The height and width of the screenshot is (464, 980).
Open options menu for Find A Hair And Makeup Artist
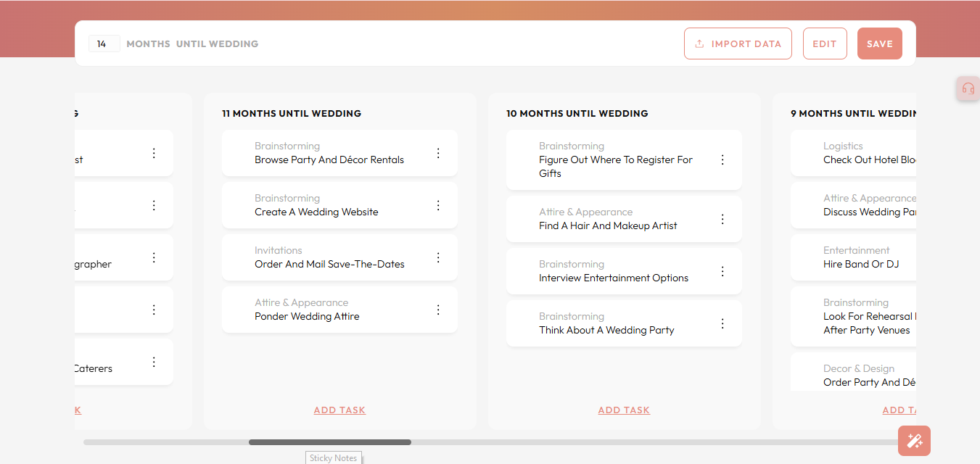(x=722, y=219)
